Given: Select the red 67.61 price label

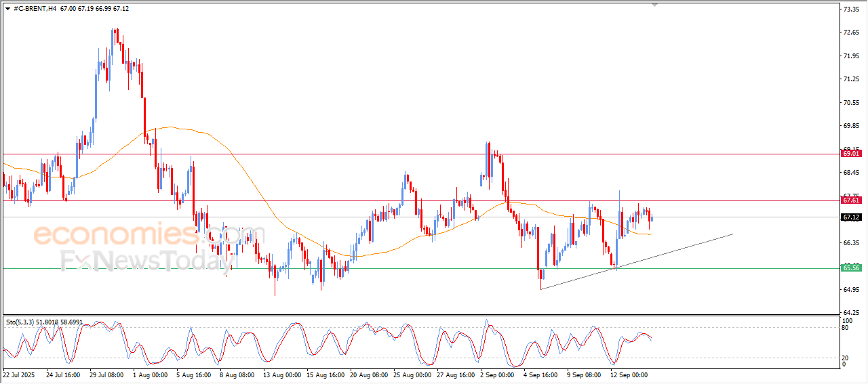Looking at the screenshot, I should (851, 200).
